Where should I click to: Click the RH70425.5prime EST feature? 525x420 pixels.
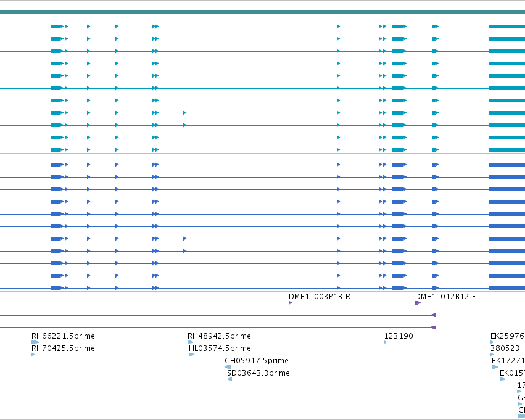click(x=33, y=355)
